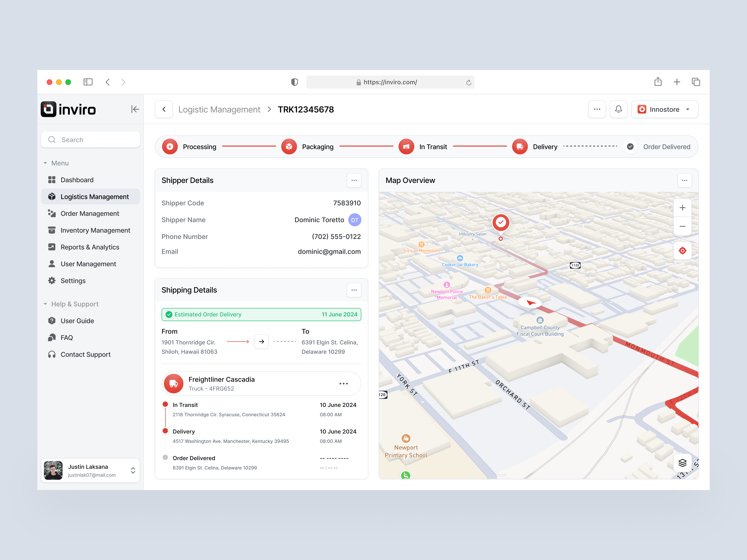Click the Logistic Management breadcrumb link

point(219,109)
